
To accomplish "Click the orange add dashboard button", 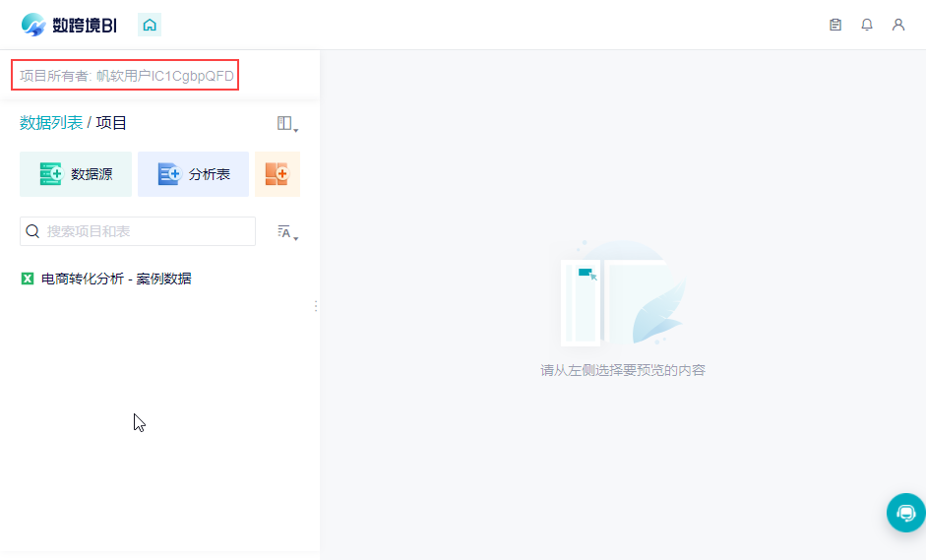I will tap(277, 173).
